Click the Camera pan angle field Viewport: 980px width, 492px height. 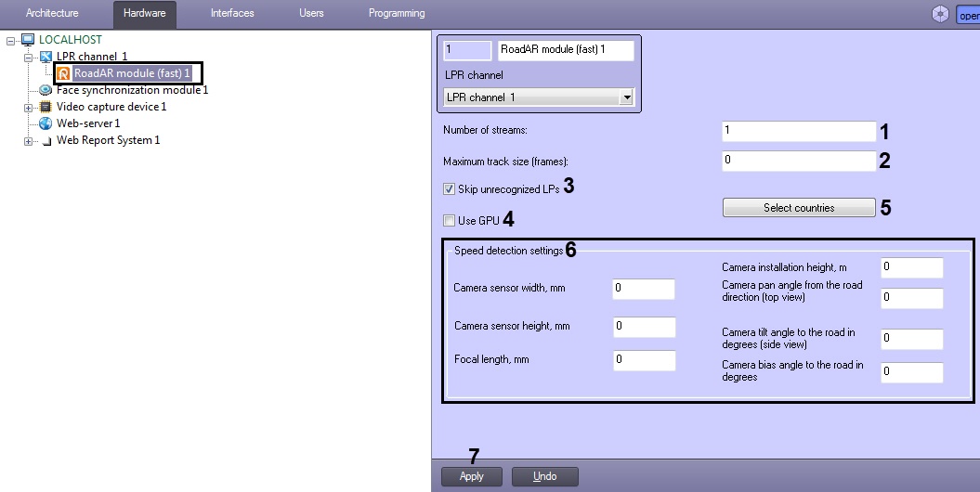pyautogui.click(x=912, y=298)
